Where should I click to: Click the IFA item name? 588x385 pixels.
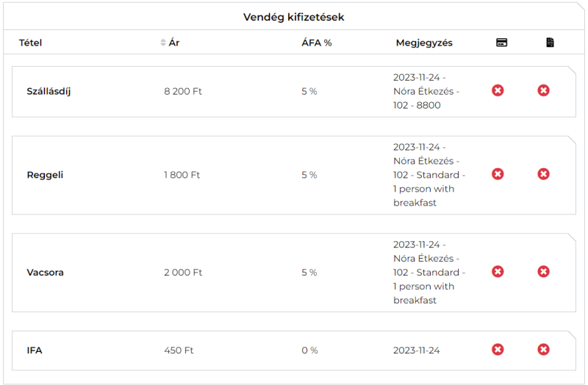pos(35,350)
